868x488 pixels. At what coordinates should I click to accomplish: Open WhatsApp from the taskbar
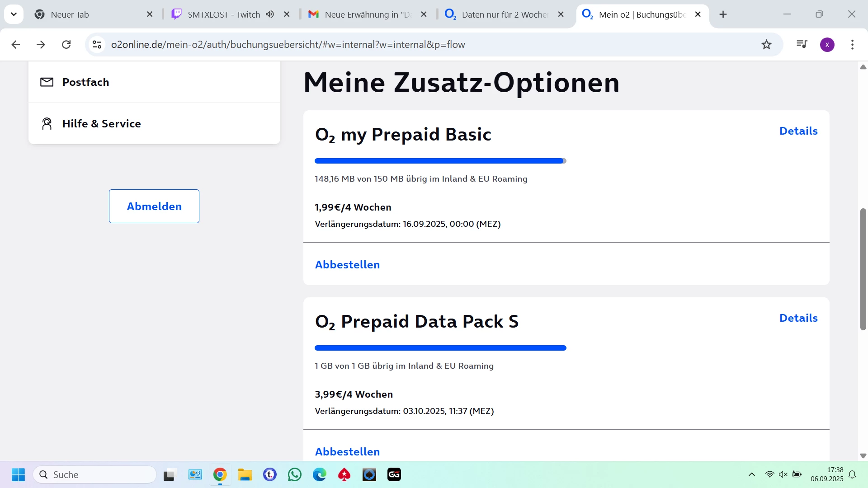295,474
